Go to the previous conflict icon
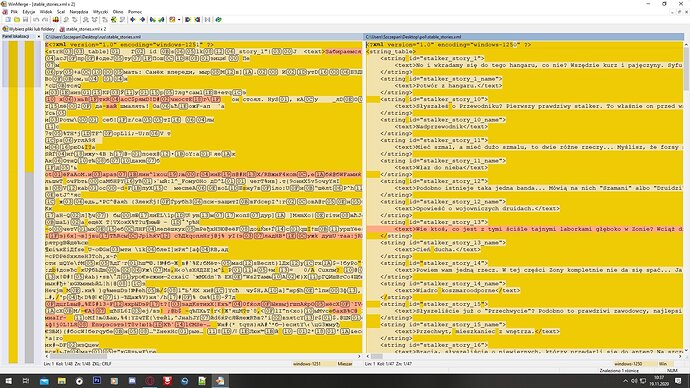The image size is (690, 388). pos(95,20)
